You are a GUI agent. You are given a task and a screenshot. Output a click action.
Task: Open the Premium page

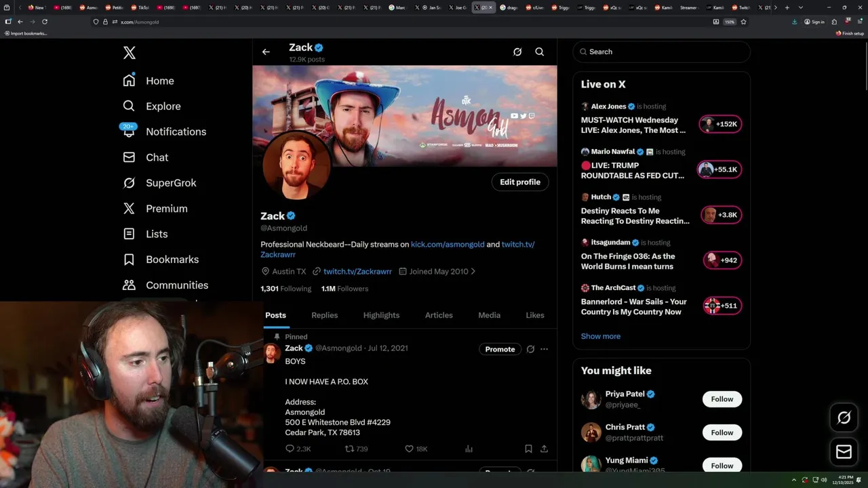click(155, 209)
